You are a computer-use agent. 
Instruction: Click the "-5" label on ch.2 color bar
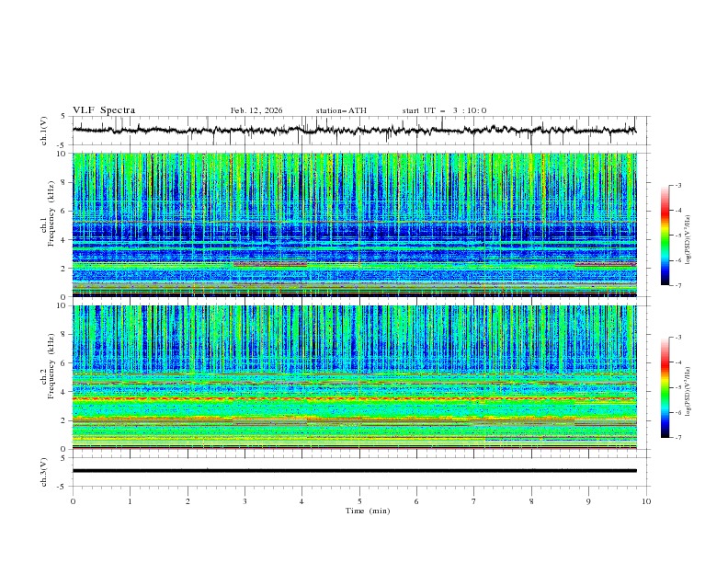coord(678,387)
